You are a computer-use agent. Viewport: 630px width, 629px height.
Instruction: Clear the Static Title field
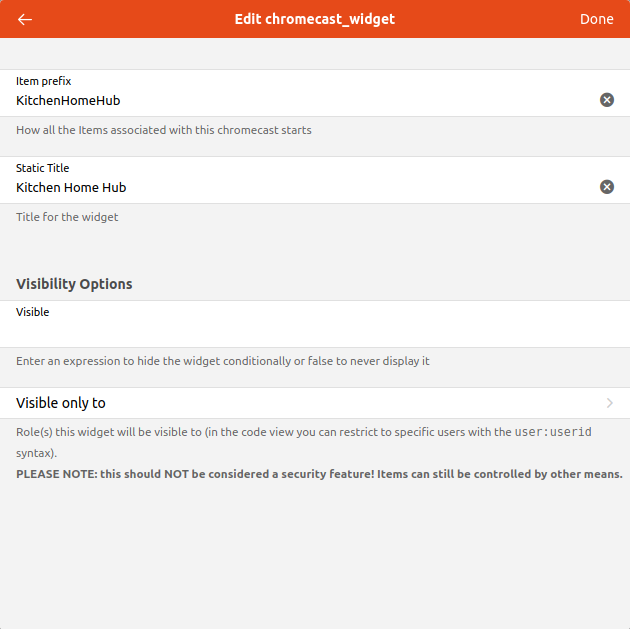point(606,187)
